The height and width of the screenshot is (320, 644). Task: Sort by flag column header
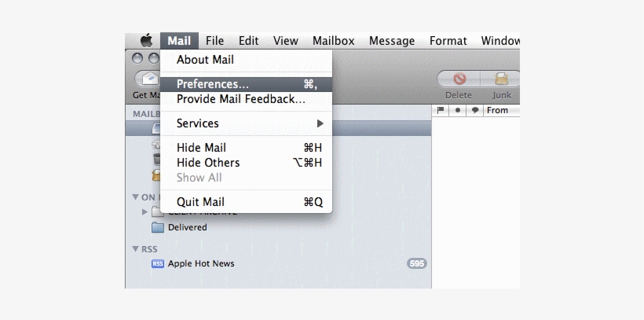(x=441, y=110)
